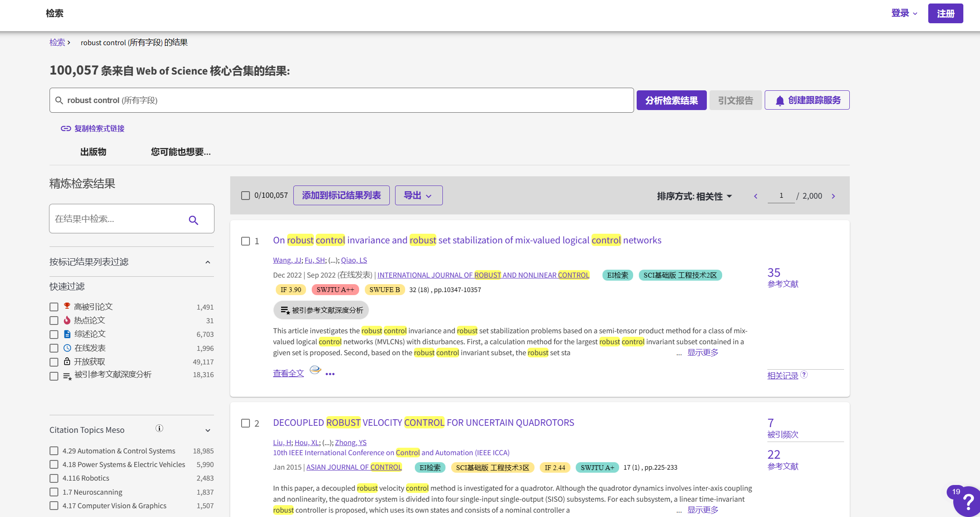Click the three-dots more options icon in result 1
Screen dimensions: 980x517
[x=330, y=374]
